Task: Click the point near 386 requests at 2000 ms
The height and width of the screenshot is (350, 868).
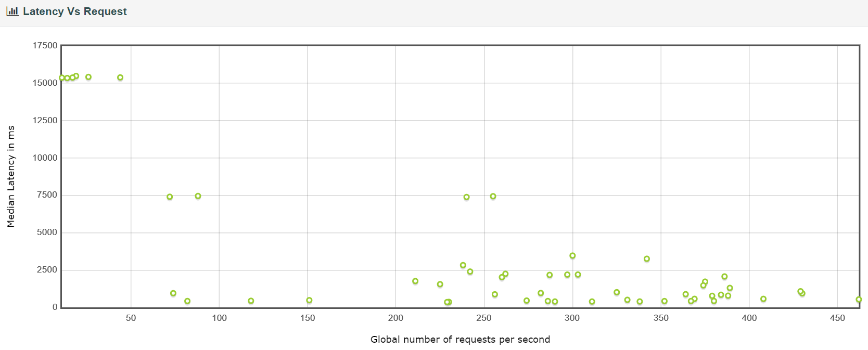Action: 724,277
